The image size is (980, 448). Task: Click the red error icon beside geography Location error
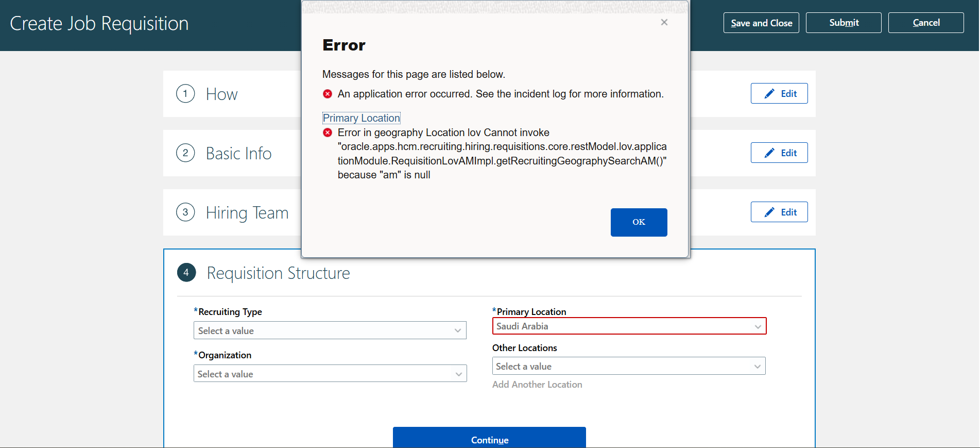[x=328, y=132]
